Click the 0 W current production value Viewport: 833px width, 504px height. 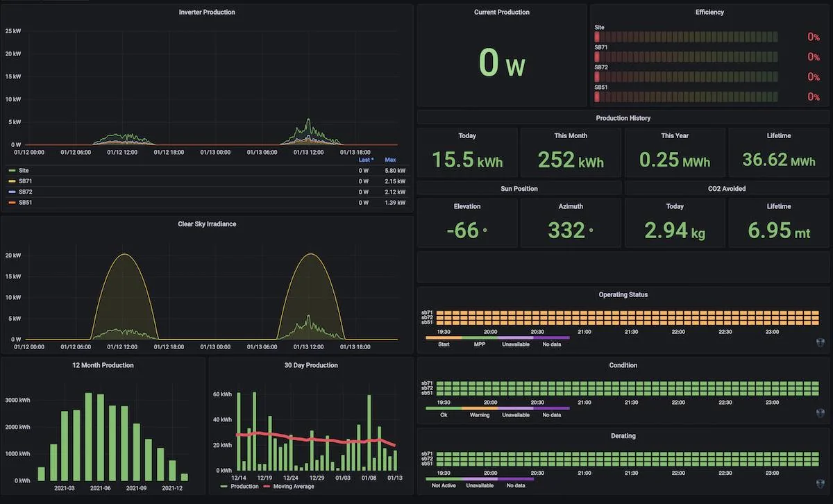(502, 62)
